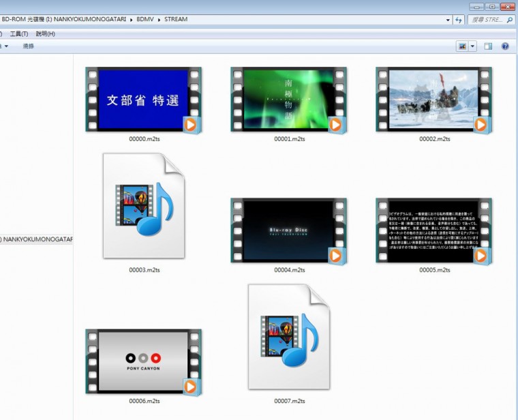The height and width of the screenshot is (420, 518).
Task: Select the 00006.m2ts Pony Canyon video
Action: click(x=144, y=362)
